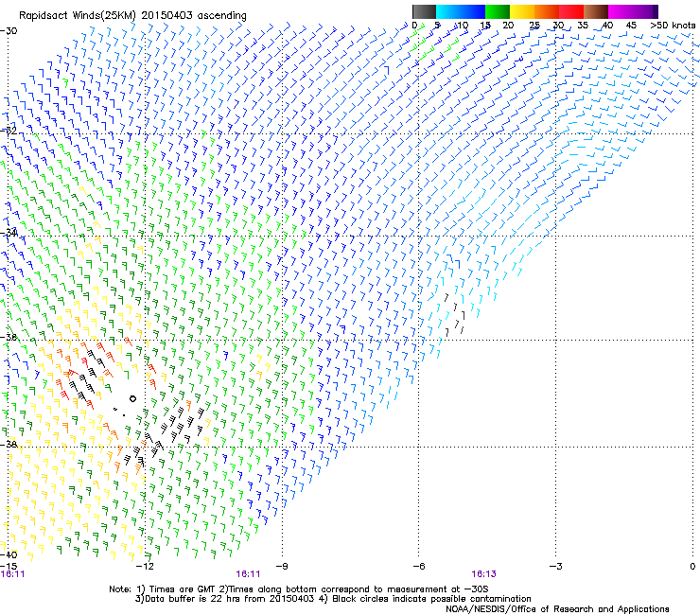Click the '40' legend tick label under color bar
700x615 pixels.
[x=607, y=26]
